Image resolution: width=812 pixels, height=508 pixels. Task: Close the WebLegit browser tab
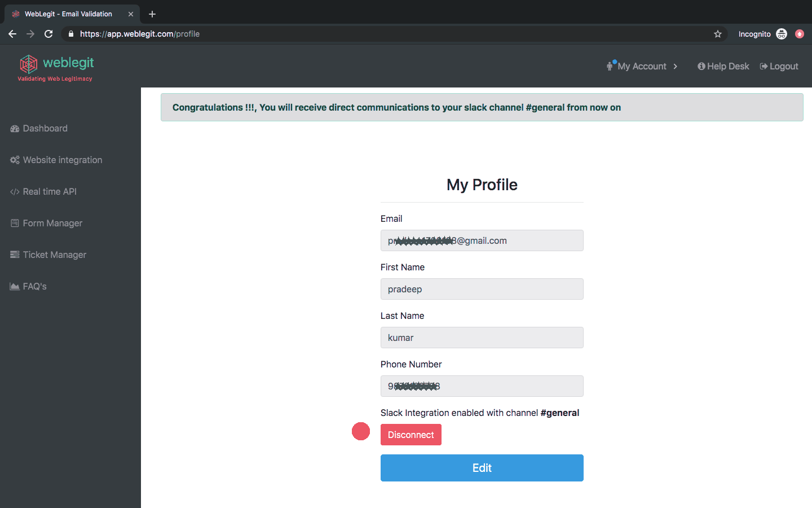point(131,14)
